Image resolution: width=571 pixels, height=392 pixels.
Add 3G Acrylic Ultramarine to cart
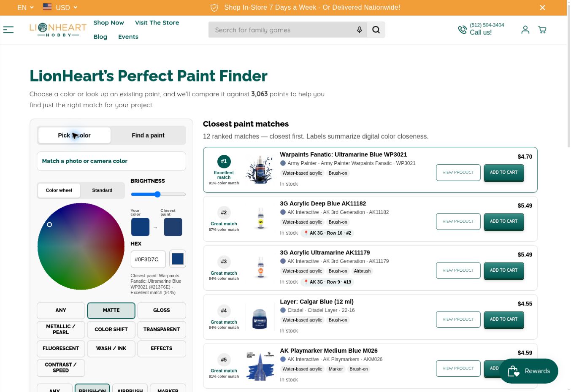pos(503,270)
